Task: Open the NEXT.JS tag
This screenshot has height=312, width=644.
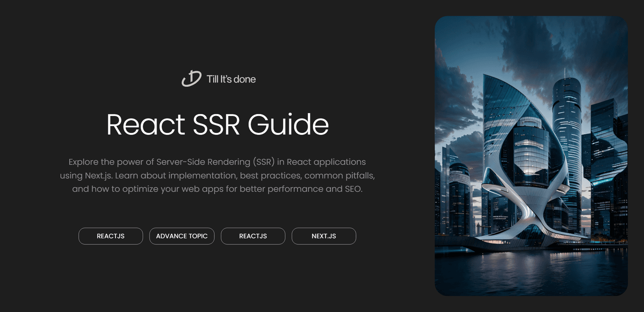Action: point(323,236)
